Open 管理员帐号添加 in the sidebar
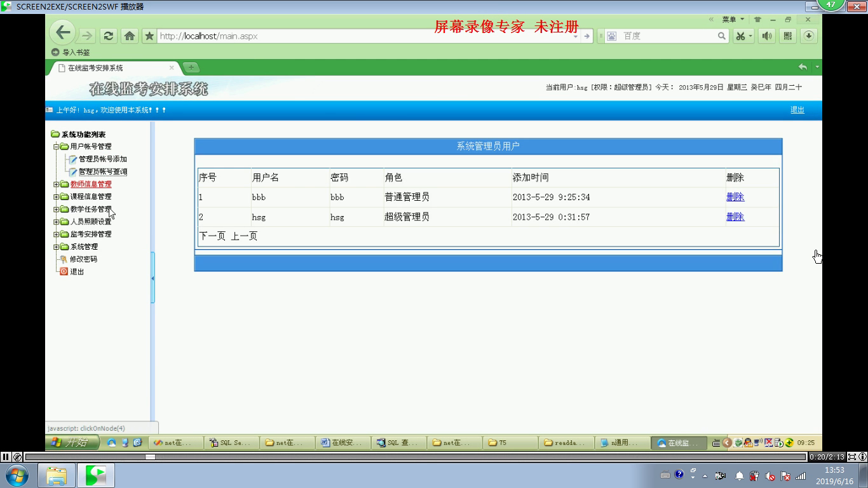The width and height of the screenshot is (868, 488). pos(102,159)
